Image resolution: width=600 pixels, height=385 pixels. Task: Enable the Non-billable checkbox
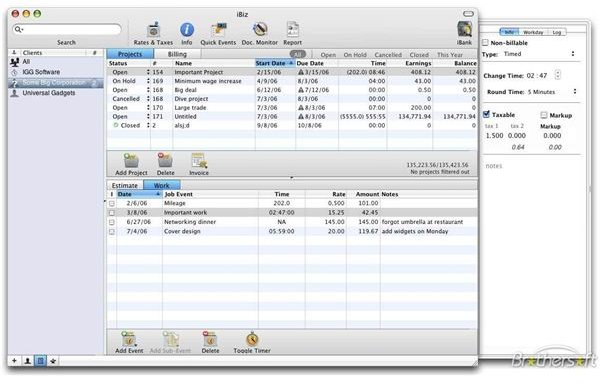click(485, 42)
